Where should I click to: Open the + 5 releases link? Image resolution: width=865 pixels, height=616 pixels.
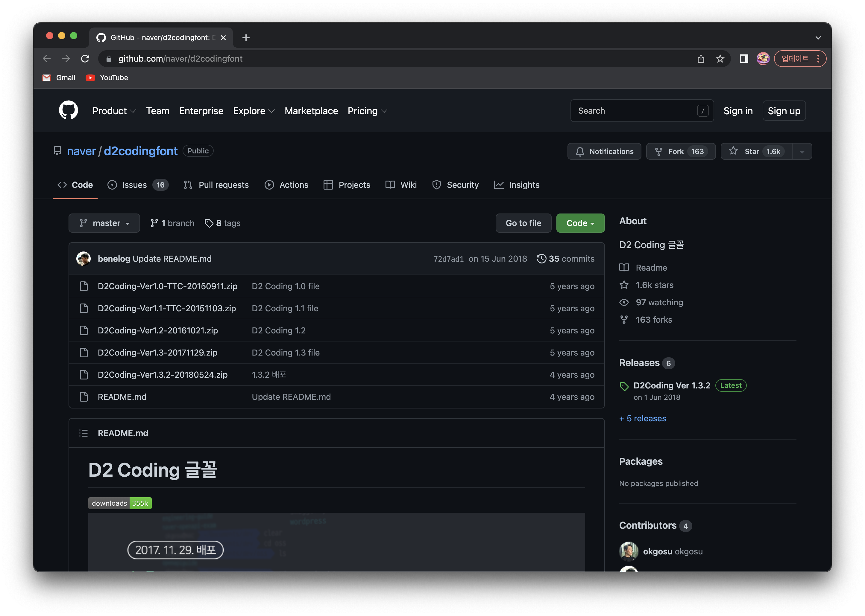point(642,418)
